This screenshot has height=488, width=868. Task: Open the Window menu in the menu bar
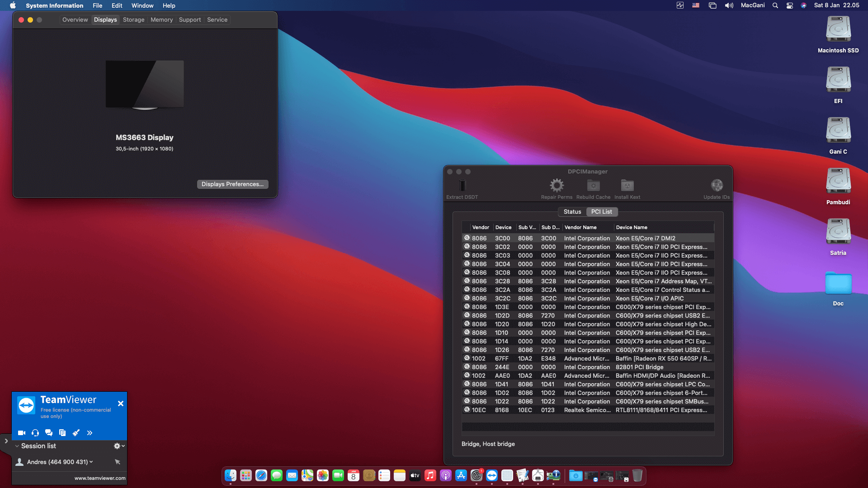tap(142, 5)
